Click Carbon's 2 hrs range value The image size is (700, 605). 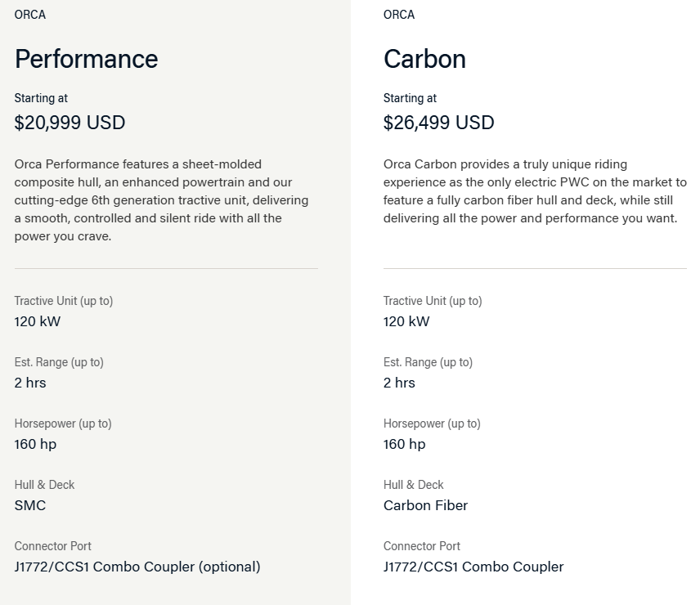tap(399, 383)
